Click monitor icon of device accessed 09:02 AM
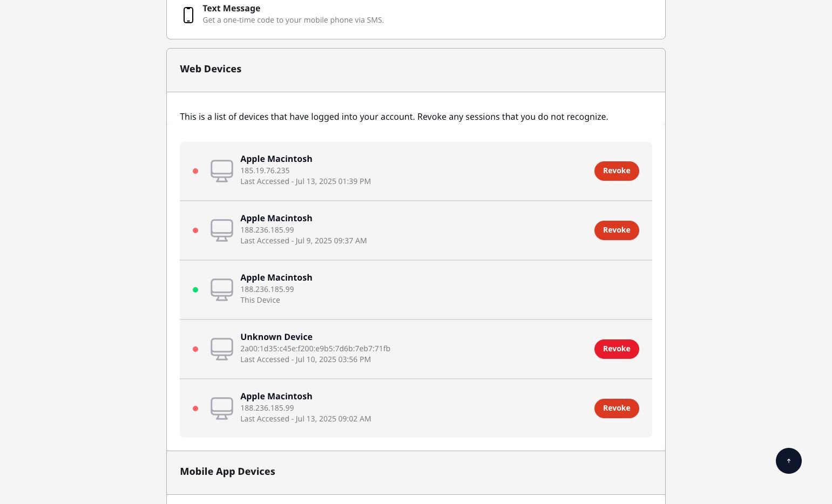832x504 pixels. [x=221, y=408]
